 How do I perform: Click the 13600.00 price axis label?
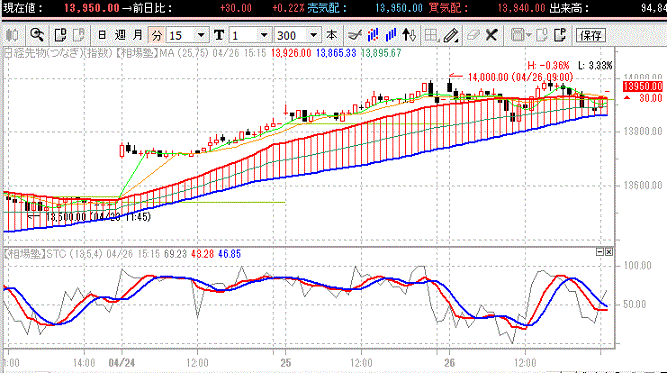pos(643,185)
